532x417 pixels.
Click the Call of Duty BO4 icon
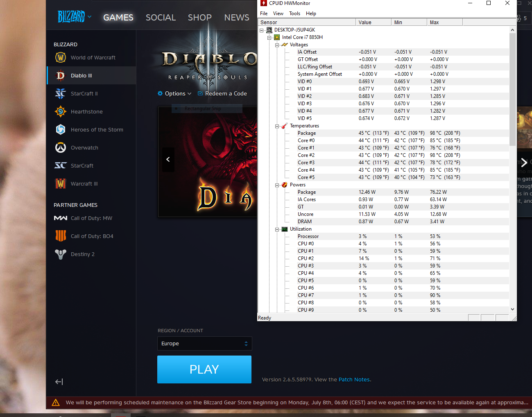(x=61, y=236)
